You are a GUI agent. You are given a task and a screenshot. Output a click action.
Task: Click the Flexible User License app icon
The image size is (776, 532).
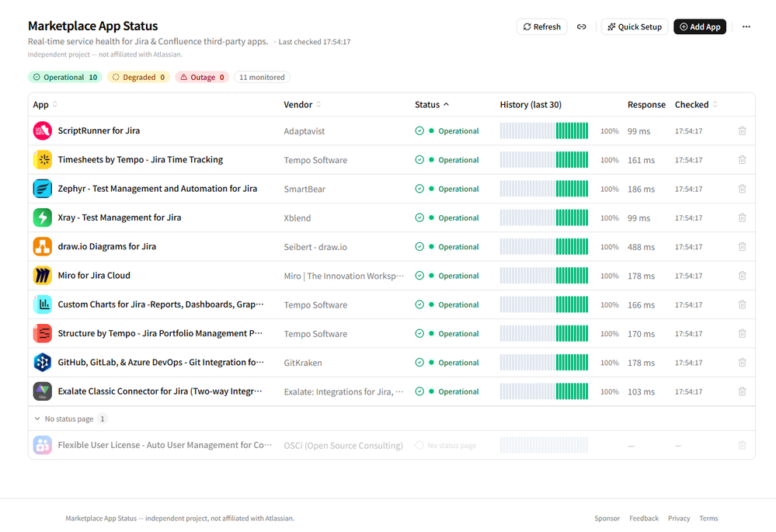pyautogui.click(x=43, y=445)
